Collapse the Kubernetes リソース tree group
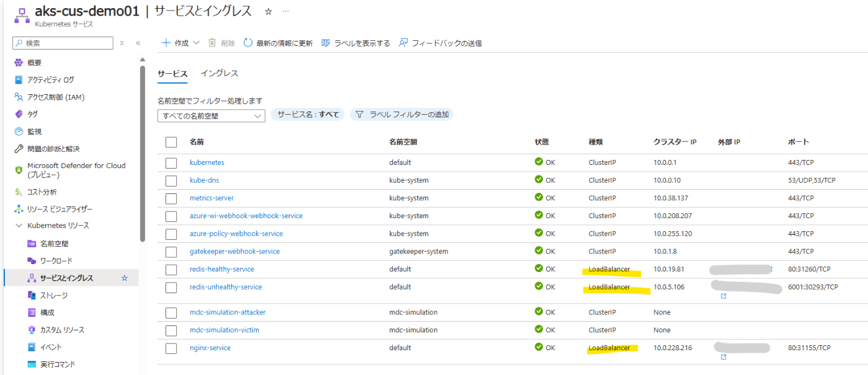Viewport: 868px width, 375px height. 19,226
